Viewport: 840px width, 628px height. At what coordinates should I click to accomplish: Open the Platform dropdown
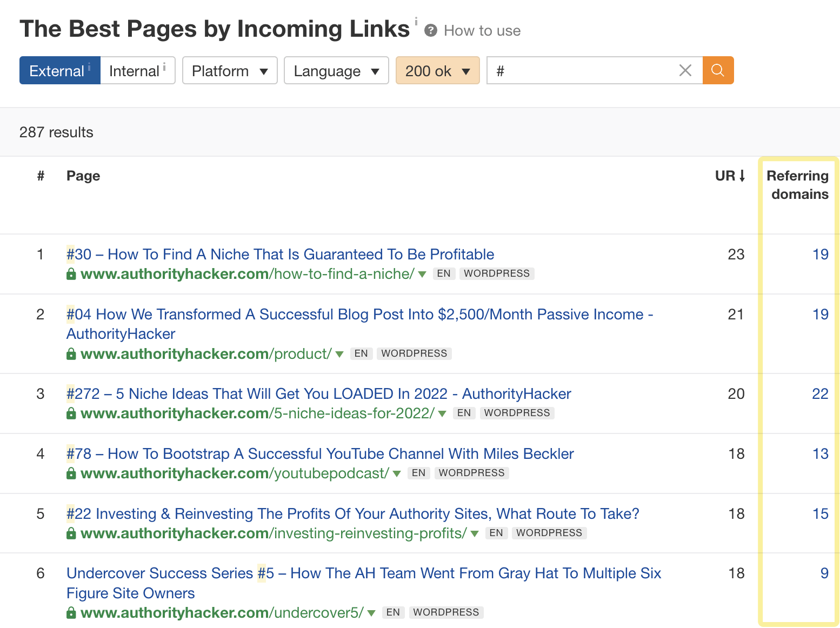click(x=229, y=70)
